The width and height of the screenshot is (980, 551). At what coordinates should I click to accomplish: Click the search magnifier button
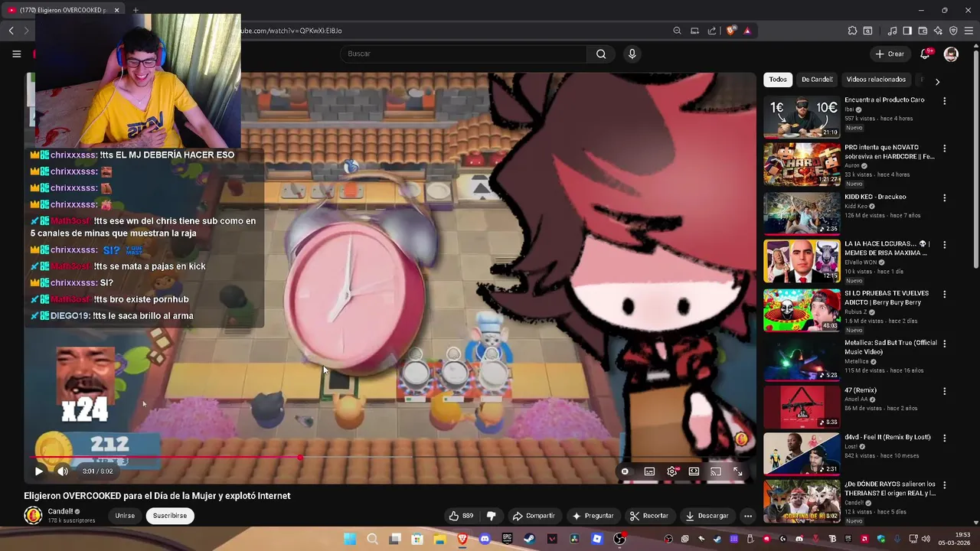click(601, 54)
